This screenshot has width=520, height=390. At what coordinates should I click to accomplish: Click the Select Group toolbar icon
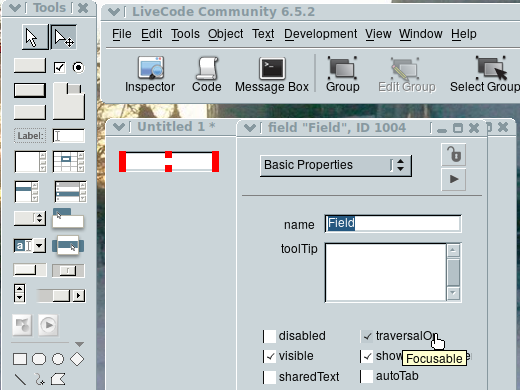tap(485, 74)
